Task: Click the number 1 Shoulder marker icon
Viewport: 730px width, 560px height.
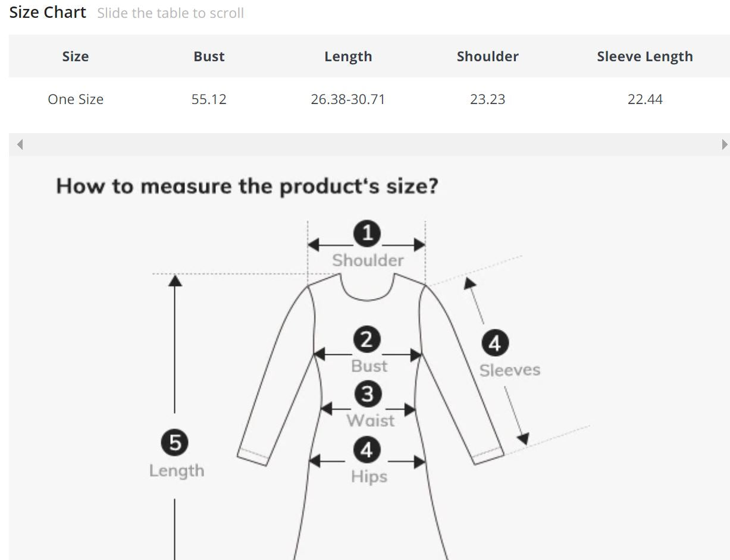Action: pyautogui.click(x=367, y=233)
